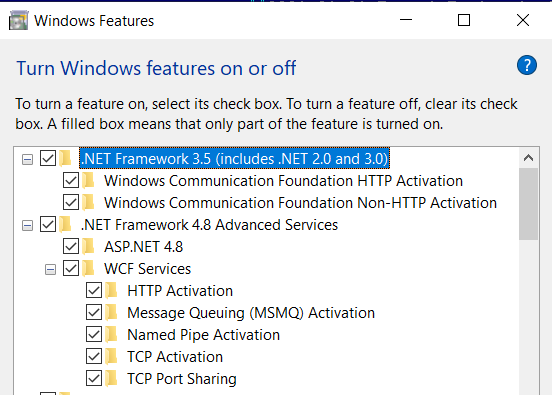Click folder icon beside .NET Framework 3.5
Viewport: 552px width, 395px height.
pos(65,158)
